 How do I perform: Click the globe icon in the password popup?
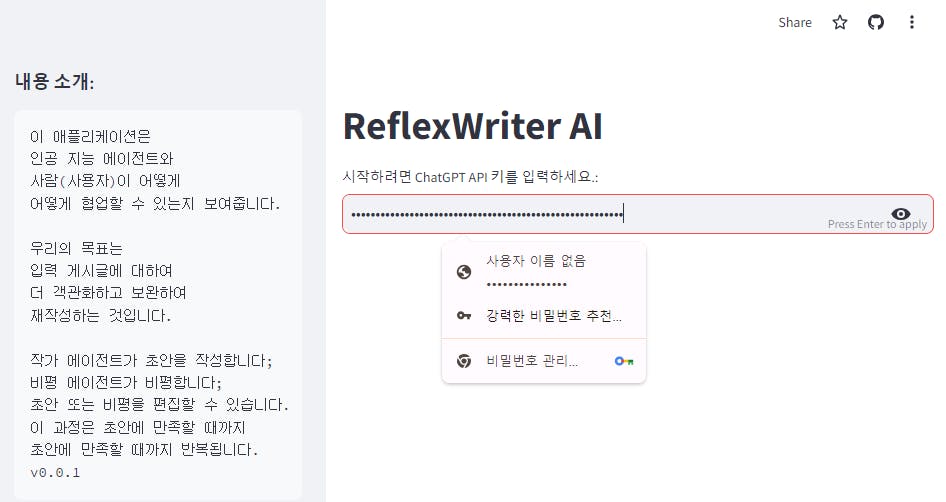pyautogui.click(x=464, y=272)
